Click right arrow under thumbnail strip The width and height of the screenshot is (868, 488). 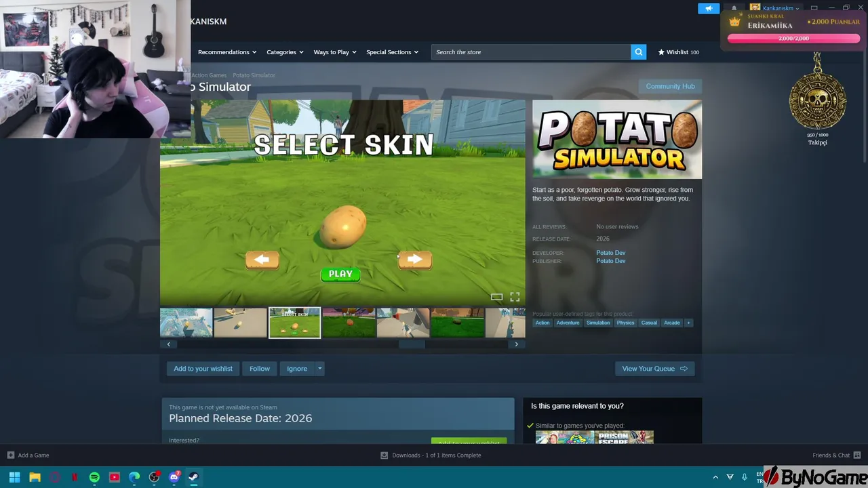click(x=517, y=344)
